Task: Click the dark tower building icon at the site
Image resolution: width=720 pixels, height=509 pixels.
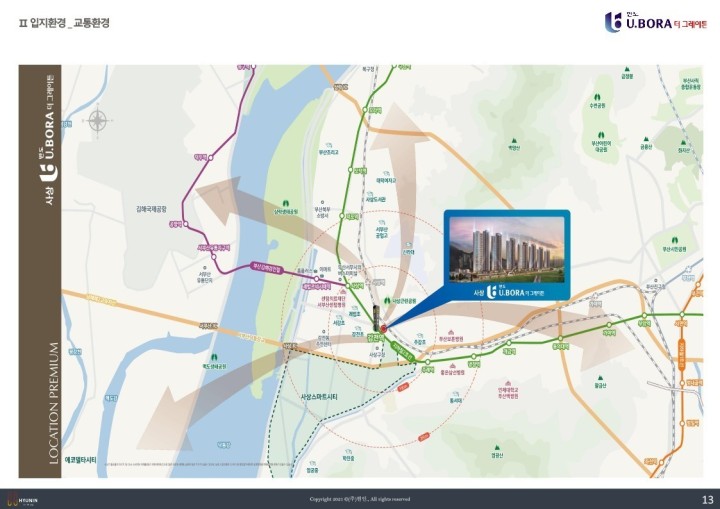Action: (x=376, y=318)
